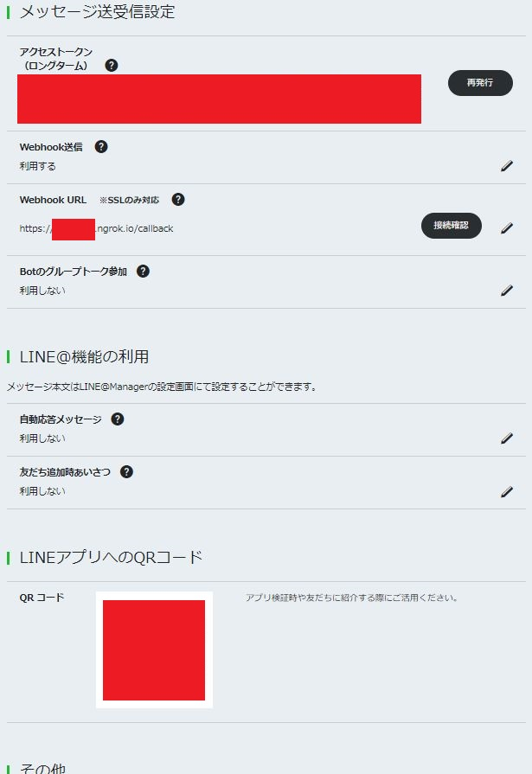Click the LINEアプリへのQRコード heading
Screen dimensions: 532x774
[111, 557]
